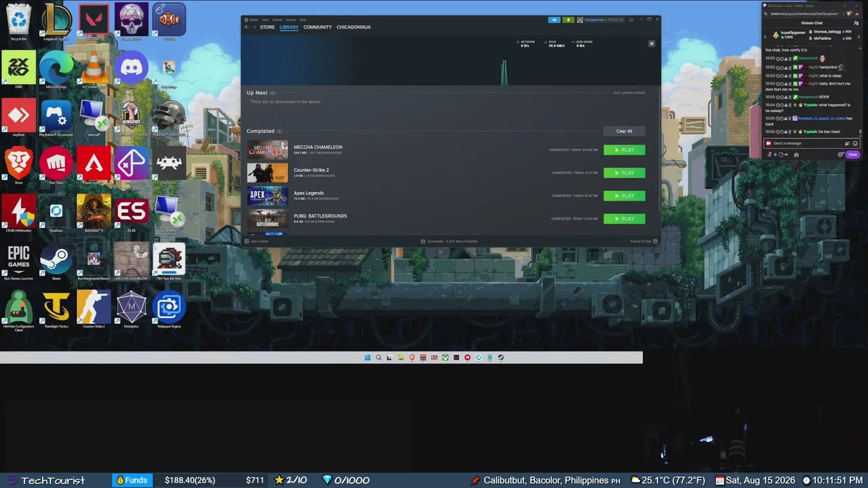Viewport: 868px width, 488px height.
Task: Select the Apex Legends desktop icon
Action: [x=94, y=165]
